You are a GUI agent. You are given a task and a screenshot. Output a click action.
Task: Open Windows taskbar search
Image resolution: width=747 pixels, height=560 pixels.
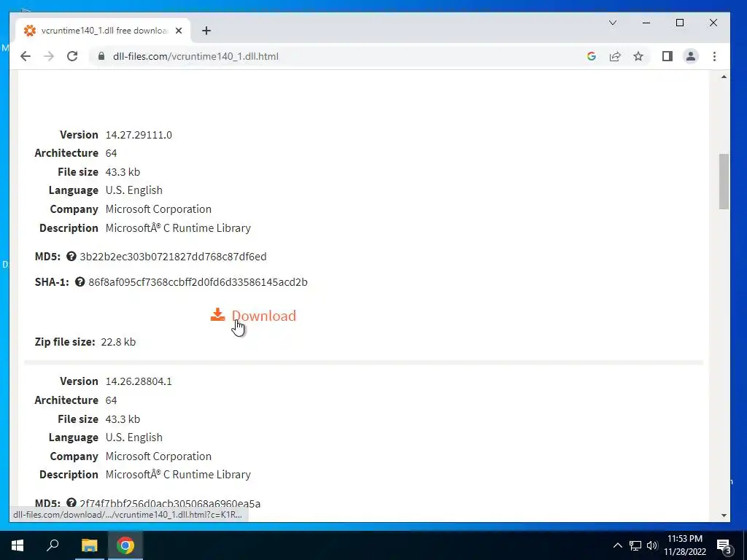pos(53,545)
